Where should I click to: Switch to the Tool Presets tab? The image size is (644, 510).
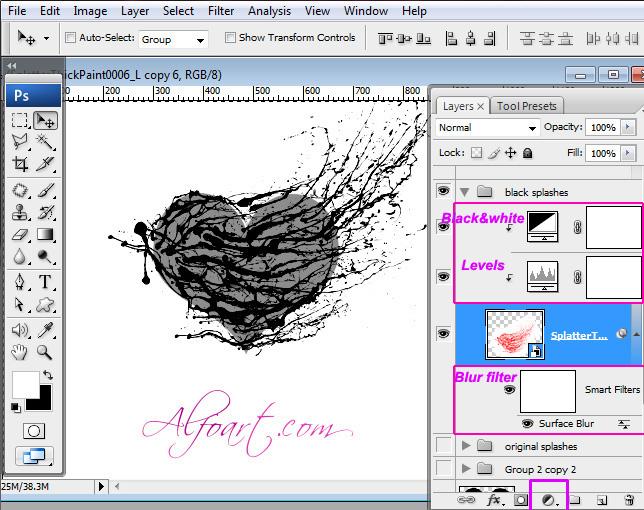click(526, 106)
